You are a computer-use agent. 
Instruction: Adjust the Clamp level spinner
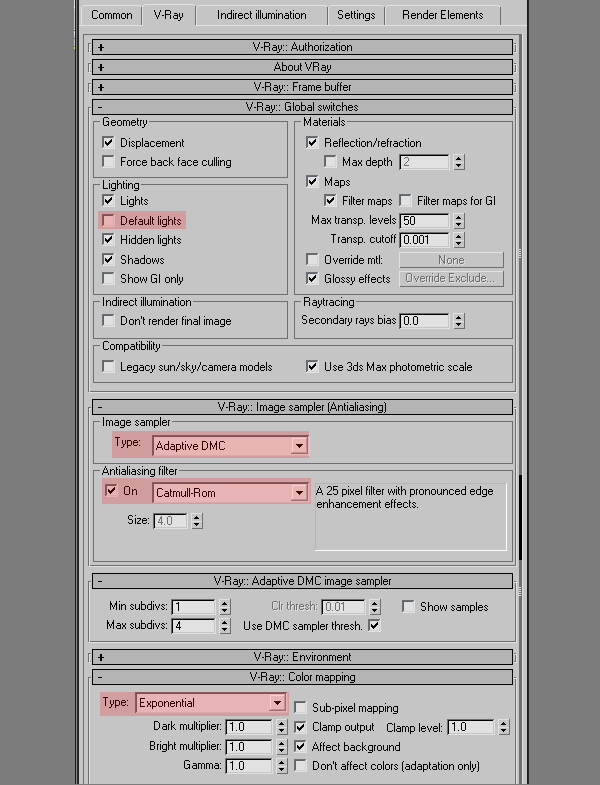[x=504, y=727]
